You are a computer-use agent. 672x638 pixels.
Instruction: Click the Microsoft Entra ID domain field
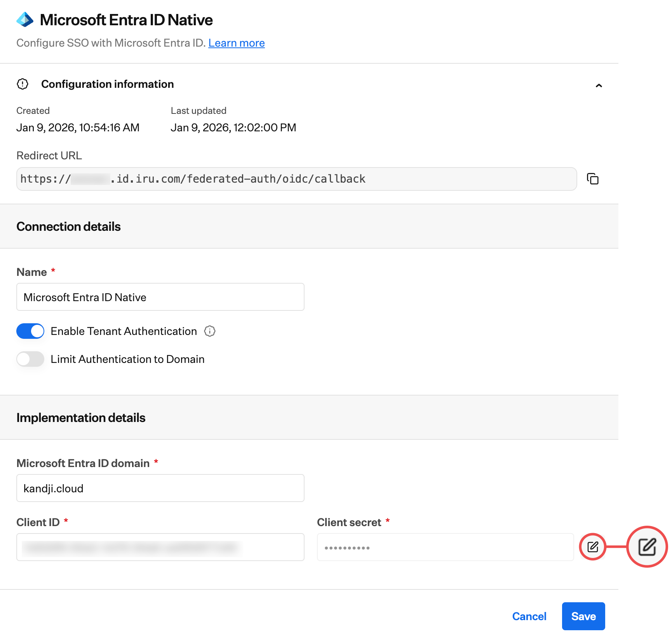tap(160, 488)
